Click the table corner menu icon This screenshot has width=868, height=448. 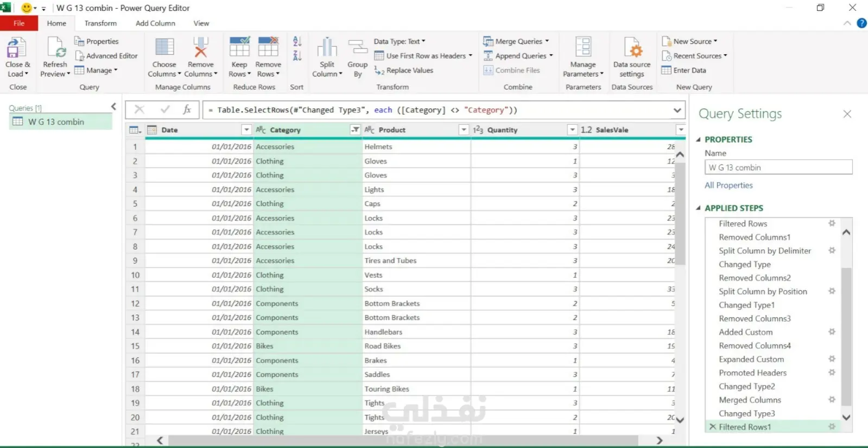pos(135,130)
